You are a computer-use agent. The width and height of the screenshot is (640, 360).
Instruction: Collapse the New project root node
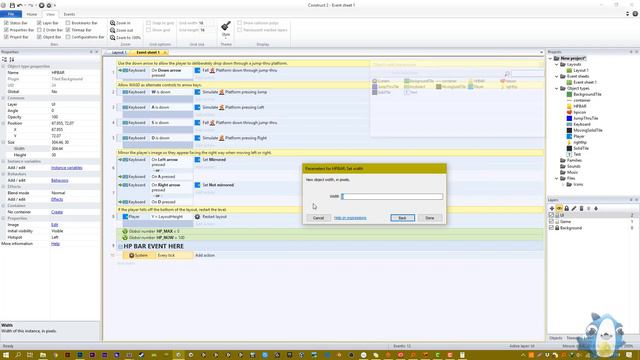click(x=551, y=58)
